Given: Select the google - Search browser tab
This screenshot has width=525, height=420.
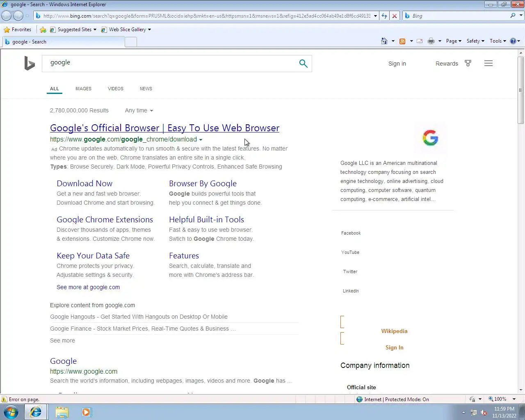Looking at the screenshot, I should point(63,42).
